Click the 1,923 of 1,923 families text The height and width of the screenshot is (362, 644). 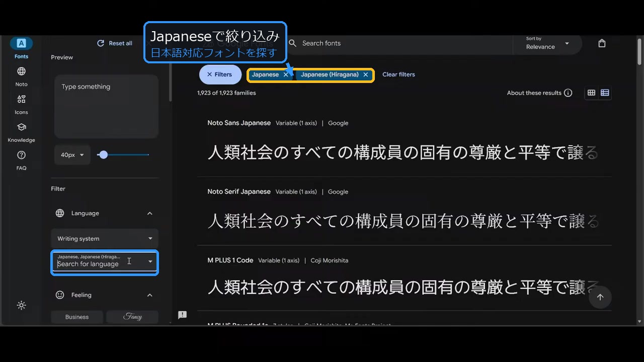[226, 93]
